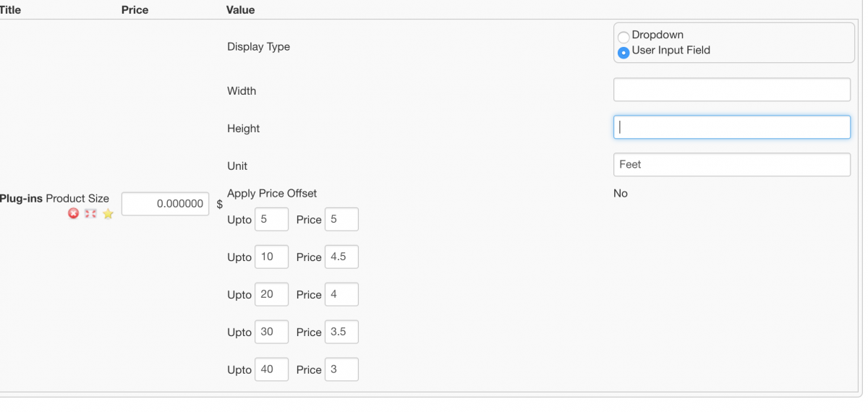This screenshot has height=412, width=868.
Task: Click the Unit field containing Feet
Action: tap(731, 165)
